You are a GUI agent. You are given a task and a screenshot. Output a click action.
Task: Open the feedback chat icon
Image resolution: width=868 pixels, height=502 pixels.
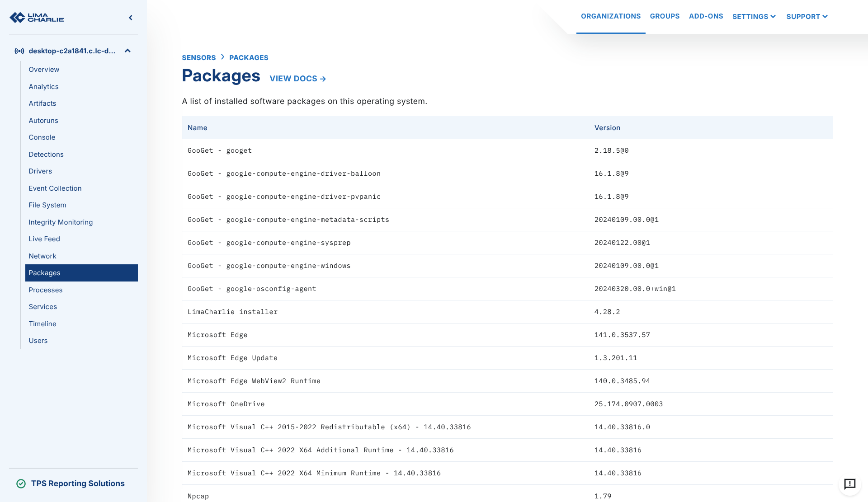849,484
